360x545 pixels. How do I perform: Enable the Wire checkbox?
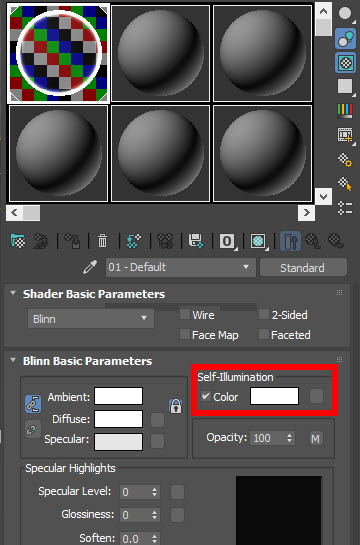click(185, 314)
